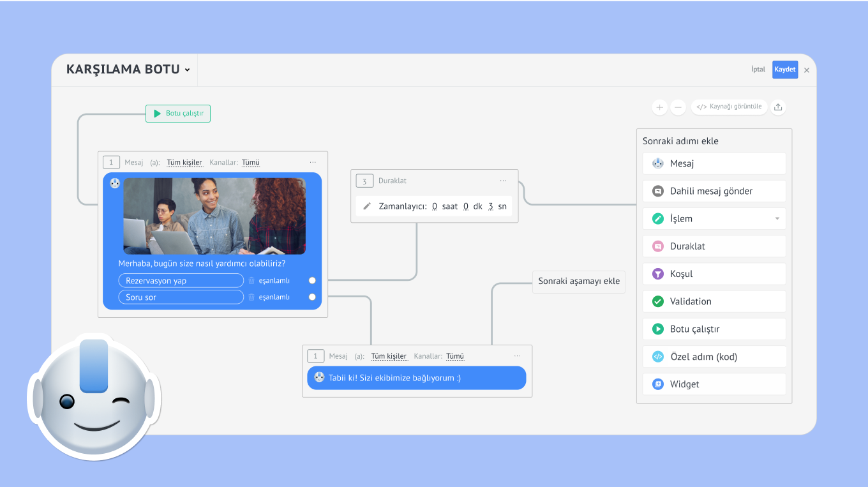Open three-dot menu on first Mesaj step
Image resolution: width=868 pixels, height=487 pixels.
[x=313, y=162]
